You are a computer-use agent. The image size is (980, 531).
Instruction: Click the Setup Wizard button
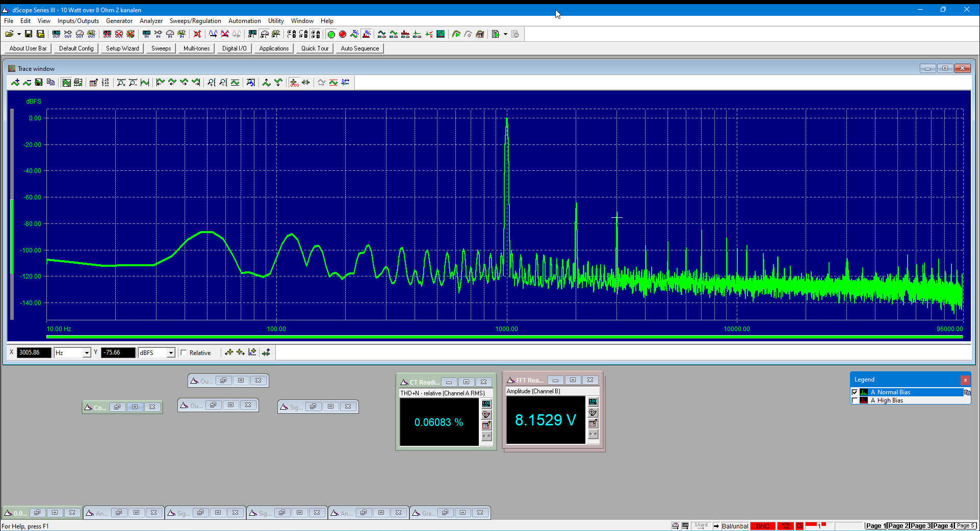tap(122, 48)
